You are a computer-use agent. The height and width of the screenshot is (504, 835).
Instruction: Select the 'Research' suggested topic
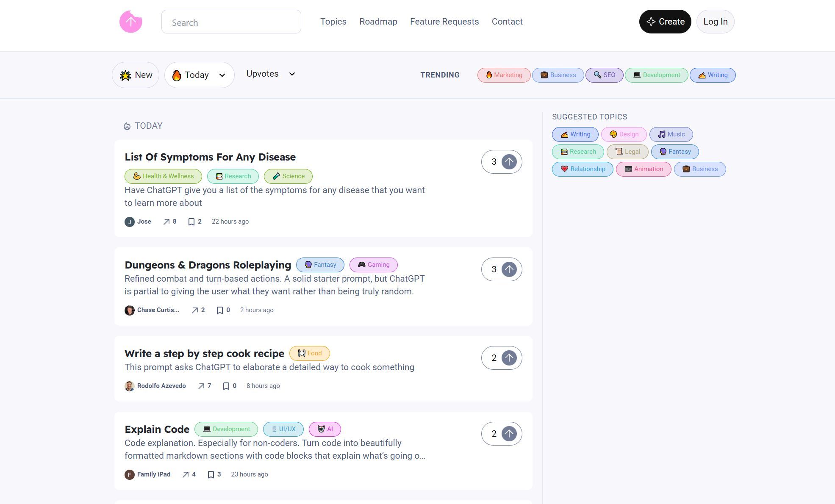pyautogui.click(x=577, y=152)
